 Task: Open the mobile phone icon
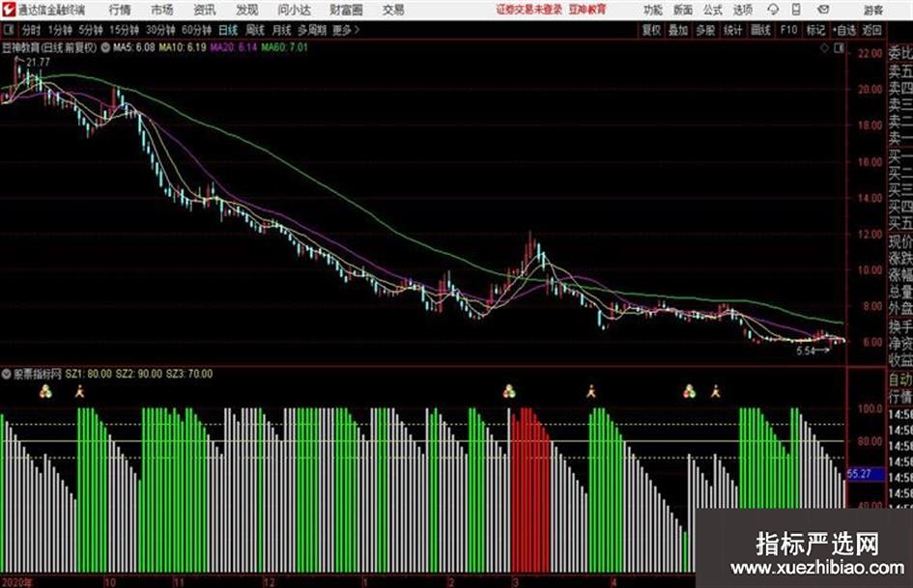pos(796,10)
